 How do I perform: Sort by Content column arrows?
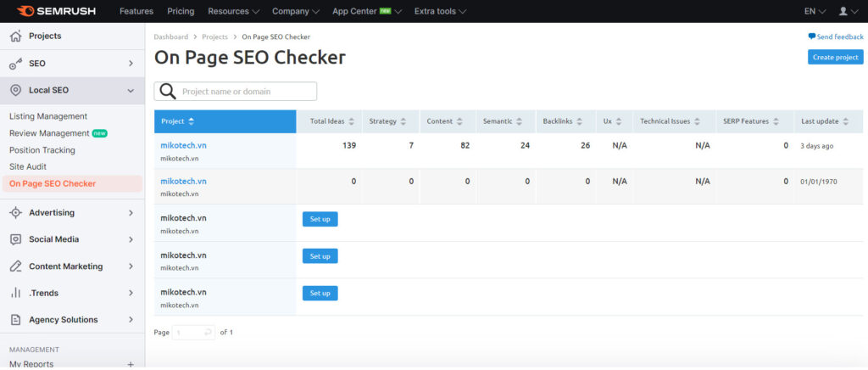459,121
